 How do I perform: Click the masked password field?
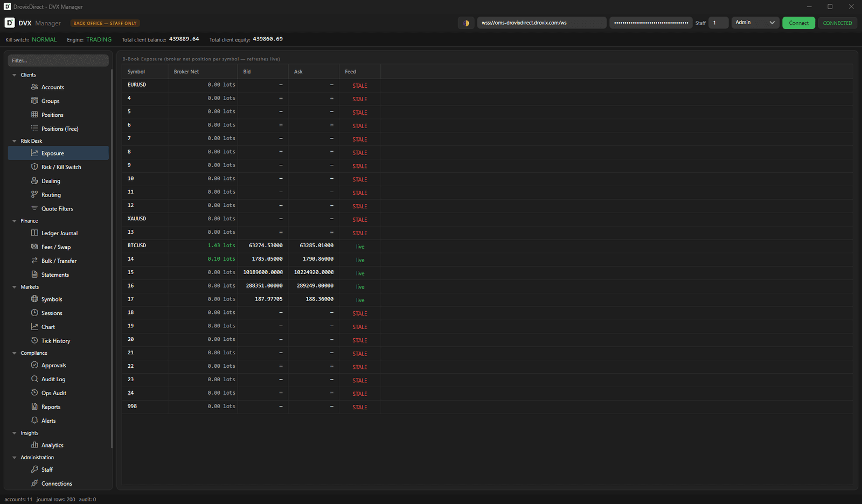(x=651, y=23)
